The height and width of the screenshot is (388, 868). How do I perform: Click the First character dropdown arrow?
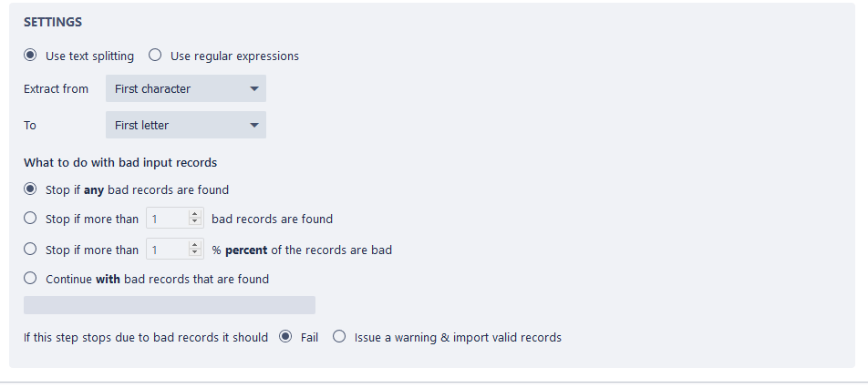253,88
